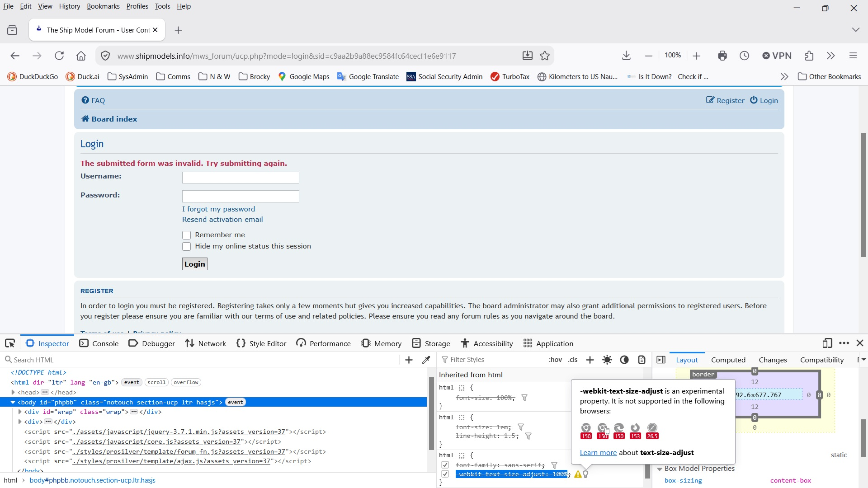The image size is (868, 488).
Task: Toggle the :hov pseudo-class panel
Action: [555, 360]
